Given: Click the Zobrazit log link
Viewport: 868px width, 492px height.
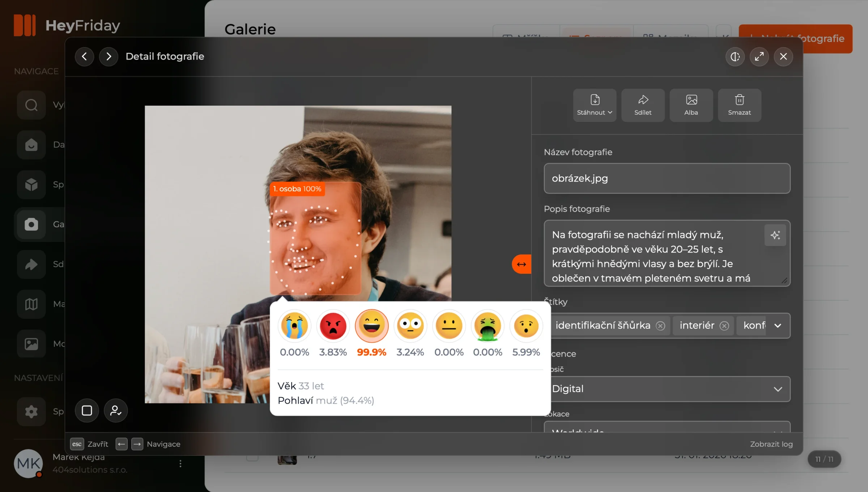Looking at the screenshot, I should [x=771, y=444].
